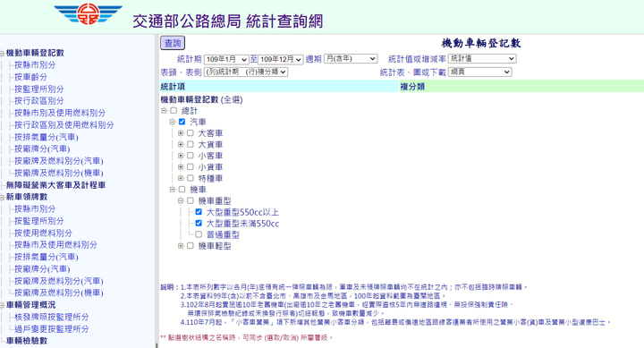This screenshot has width=644, height=348.
Task: Expand the 小貨車 tree node
Action: point(181,166)
